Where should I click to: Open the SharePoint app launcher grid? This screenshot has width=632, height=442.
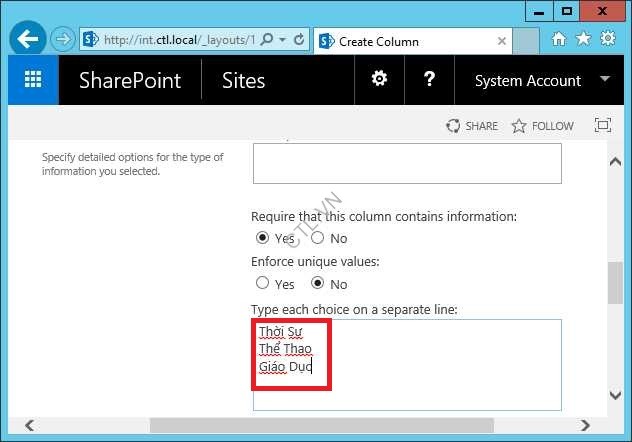pyautogui.click(x=33, y=81)
